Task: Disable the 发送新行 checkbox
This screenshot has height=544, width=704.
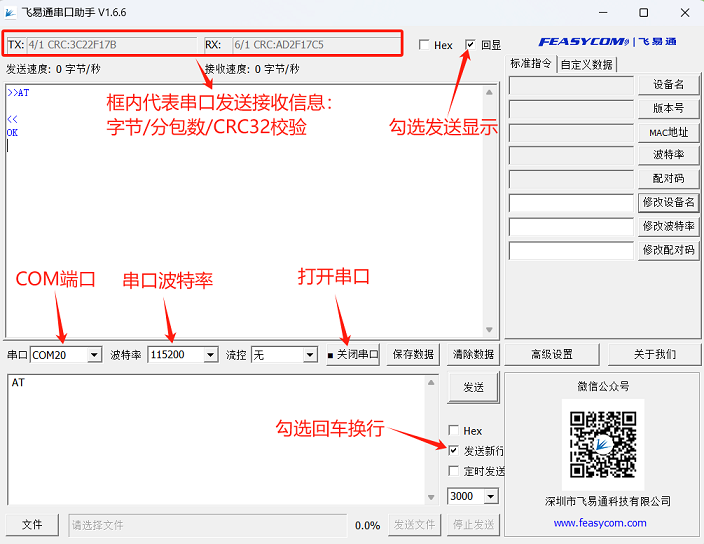Action: [x=455, y=451]
